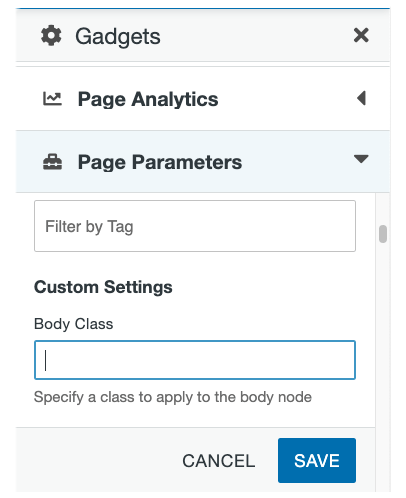Viewport: 406px width, 498px height.
Task: Select the Page Parameters gadget title
Action: (160, 162)
